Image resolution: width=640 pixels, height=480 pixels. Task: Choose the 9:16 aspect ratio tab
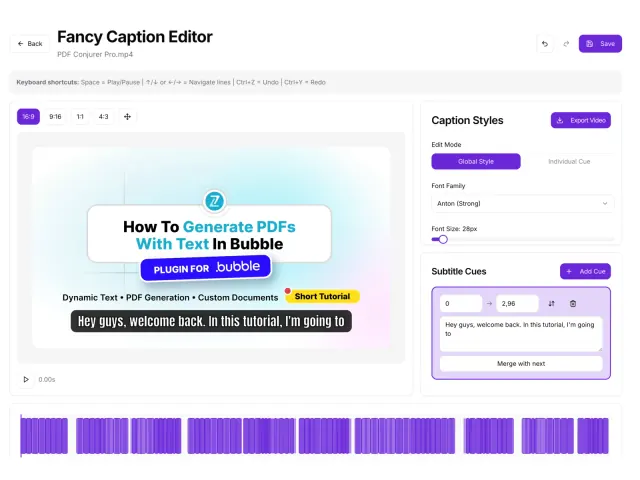[55, 117]
